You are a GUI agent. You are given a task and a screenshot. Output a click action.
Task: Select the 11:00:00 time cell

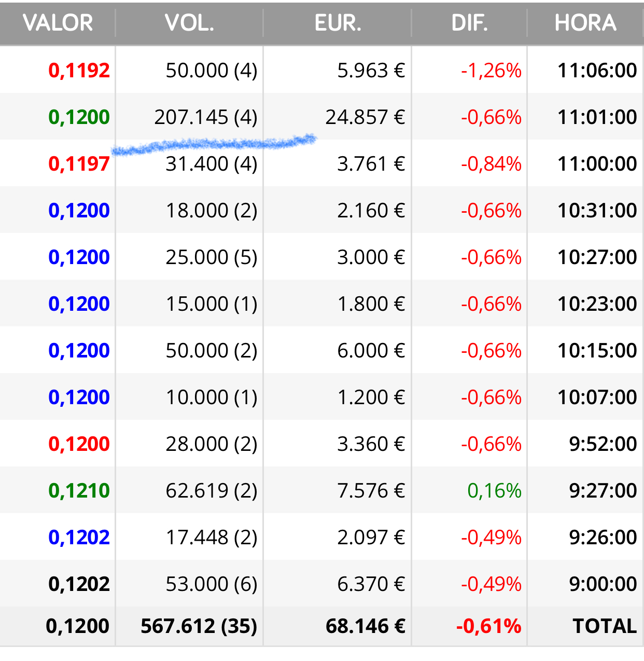[597, 164]
